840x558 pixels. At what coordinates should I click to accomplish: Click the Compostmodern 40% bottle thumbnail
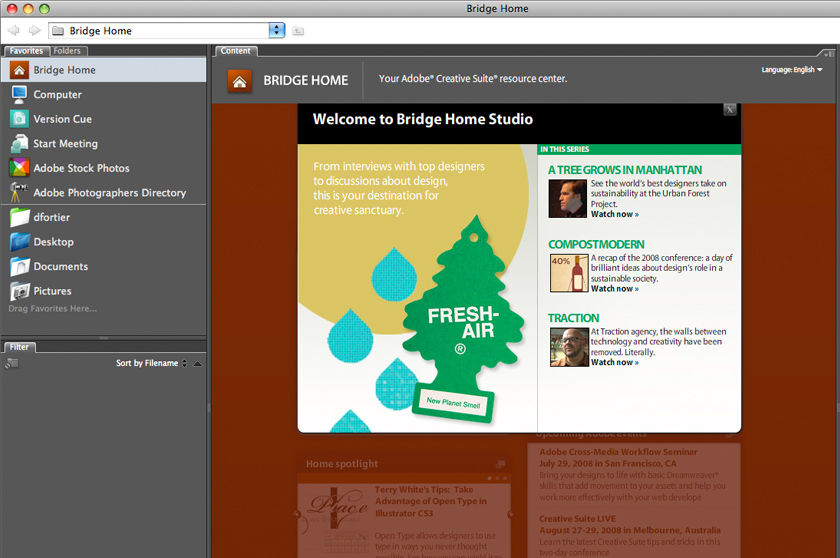tap(569, 273)
